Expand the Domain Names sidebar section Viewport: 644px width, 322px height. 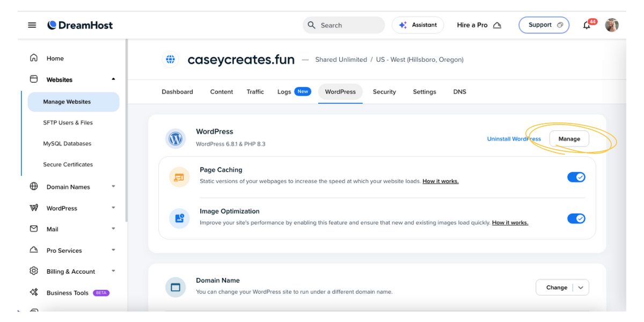pos(113,187)
